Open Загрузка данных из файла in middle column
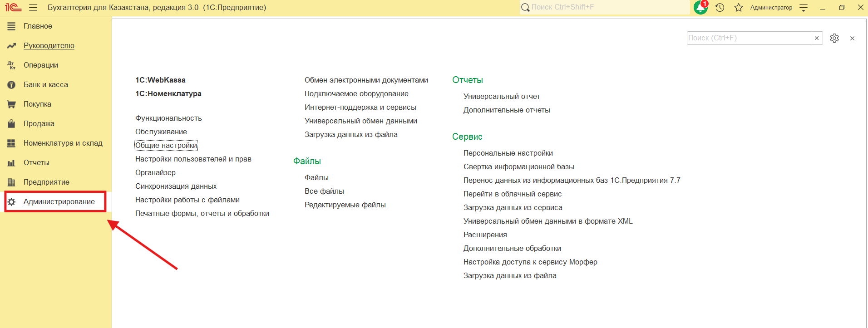 (x=351, y=135)
